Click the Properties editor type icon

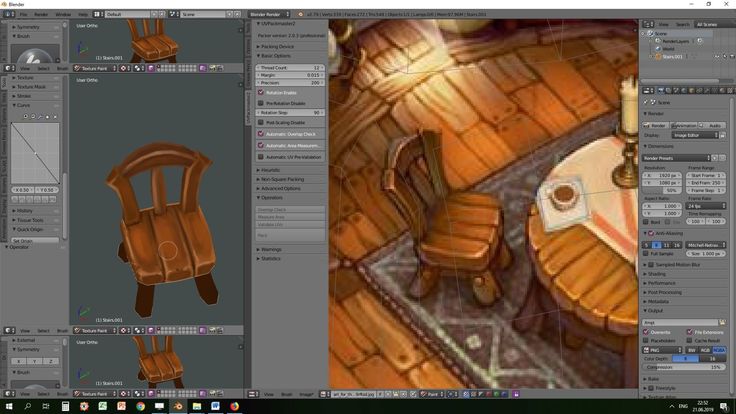click(x=648, y=91)
